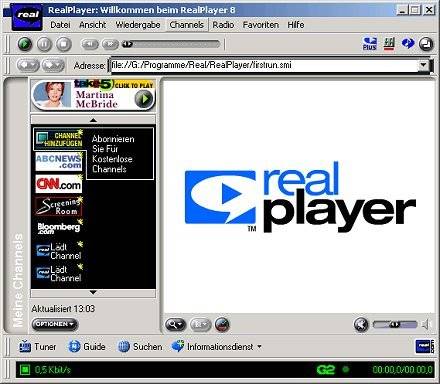
Task: Click the real logo in bottom toolbar
Action: click(x=424, y=347)
